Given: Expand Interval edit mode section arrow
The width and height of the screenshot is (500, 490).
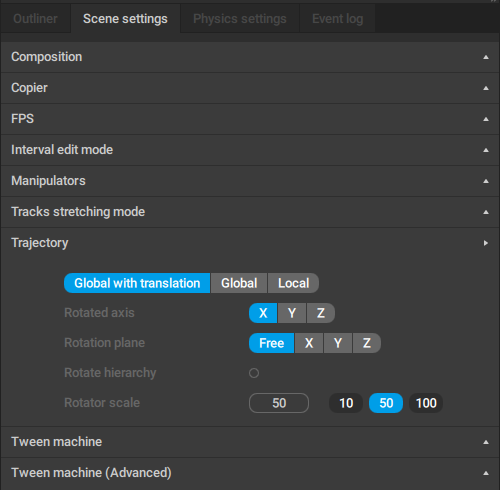Looking at the screenshot, I should pyautogui.click(x=486, y=150).
